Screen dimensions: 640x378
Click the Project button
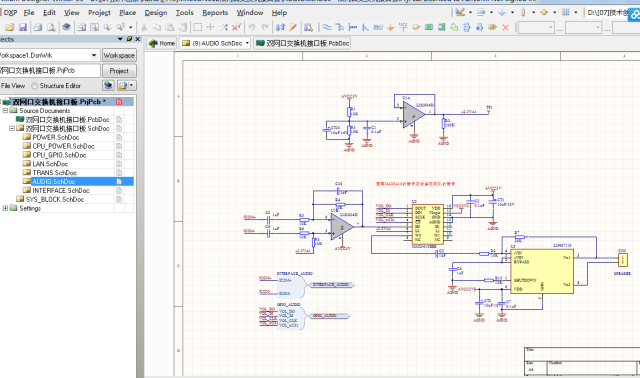[x=119, y=71]
